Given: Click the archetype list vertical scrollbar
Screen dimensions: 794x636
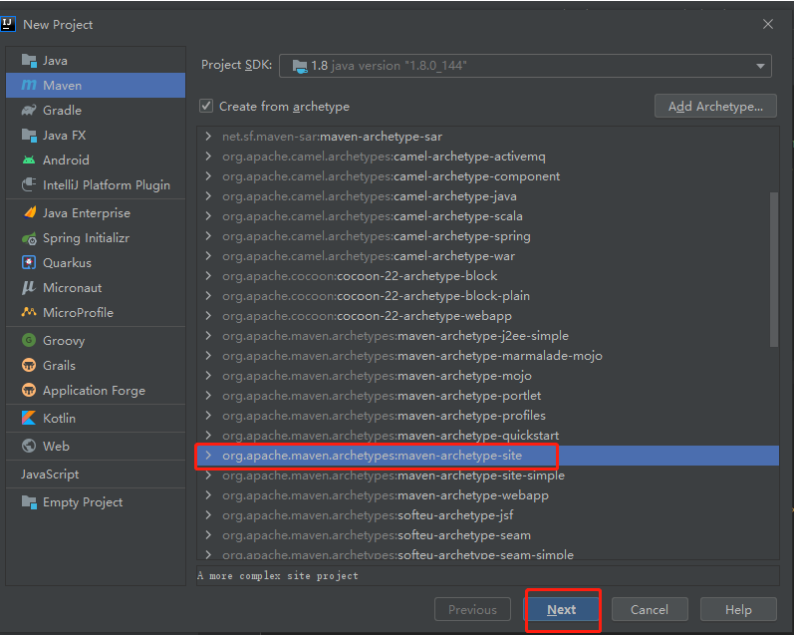Looking at the screenshot, I should pyautogui.click(x=773, y=269).
